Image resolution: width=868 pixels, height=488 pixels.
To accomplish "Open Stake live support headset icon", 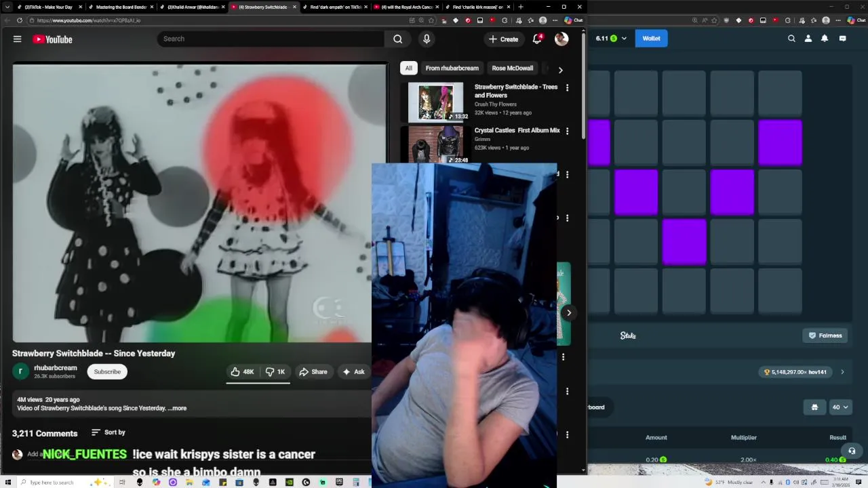I will (x=852, y=451).
